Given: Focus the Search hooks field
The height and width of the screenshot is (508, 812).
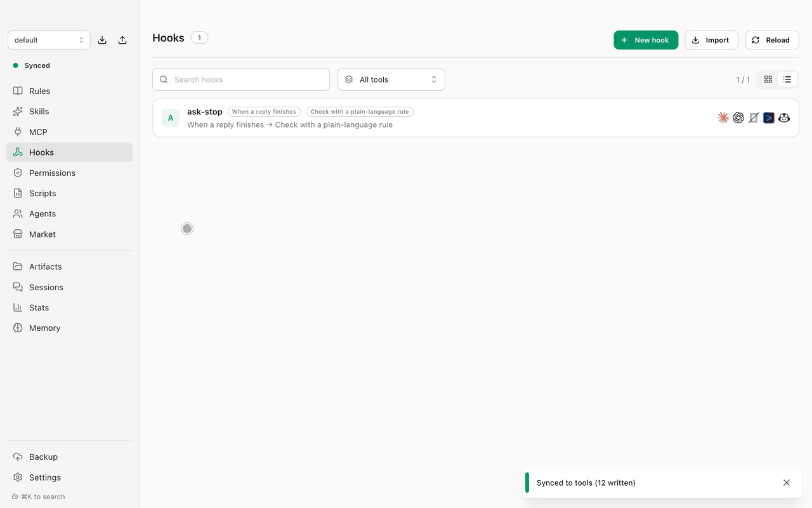Looking at the screenshot, I should tap(241, 79).
